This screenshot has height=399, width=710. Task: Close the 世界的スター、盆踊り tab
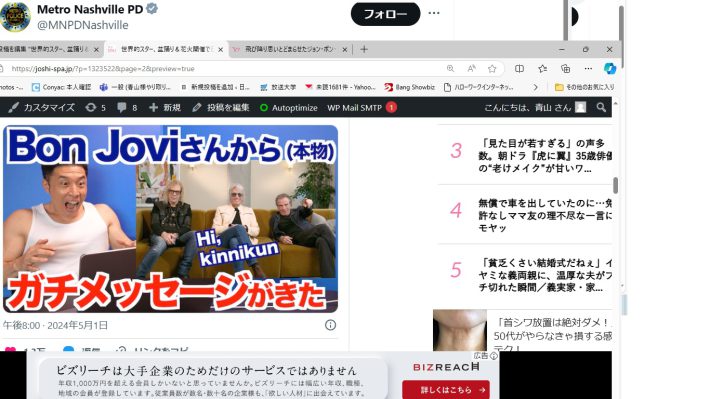click(x=221, y=50)
